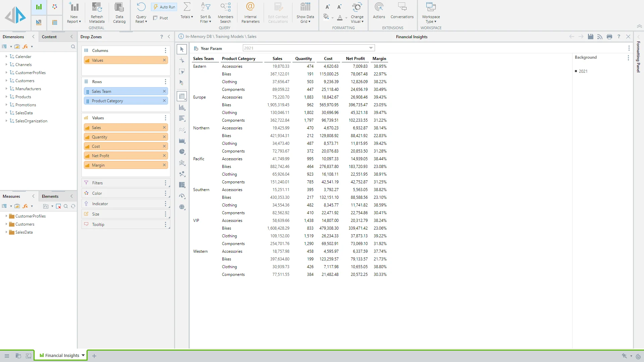Toggle Auto Run mode

click(164, 7)
